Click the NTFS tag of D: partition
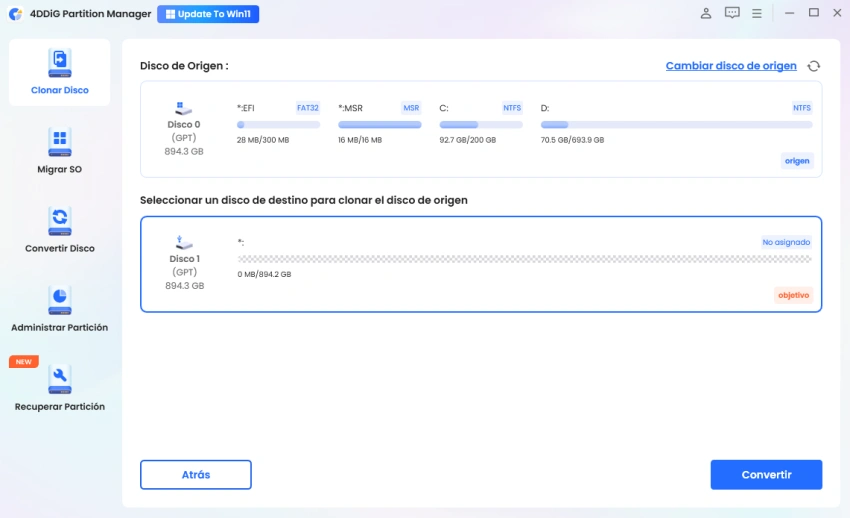 (x=802, y=108)
